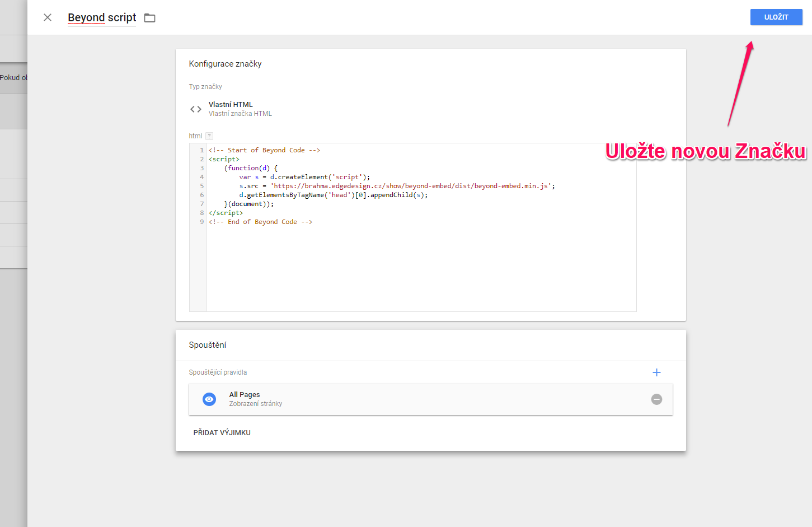Click the Zobrazení stránky trigger subtitle
This screenshot has width=812, height=527.
click(x=256, y=404)
